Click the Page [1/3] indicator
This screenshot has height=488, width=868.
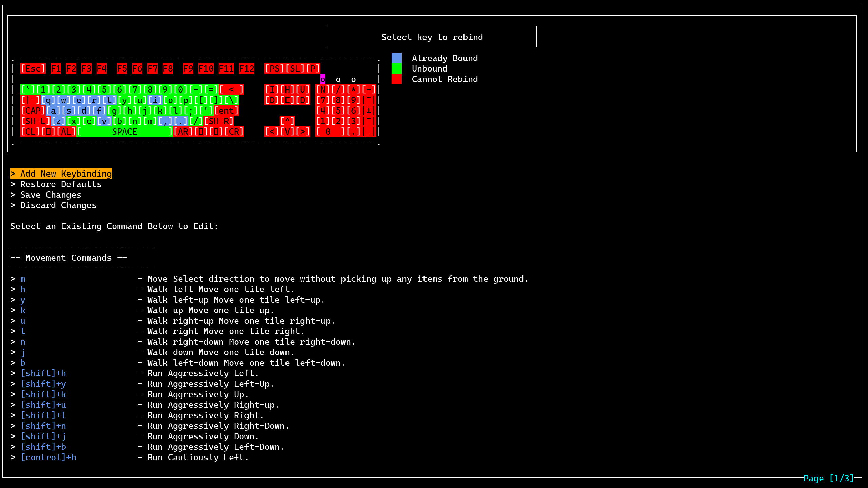click(x=828, y=478)
